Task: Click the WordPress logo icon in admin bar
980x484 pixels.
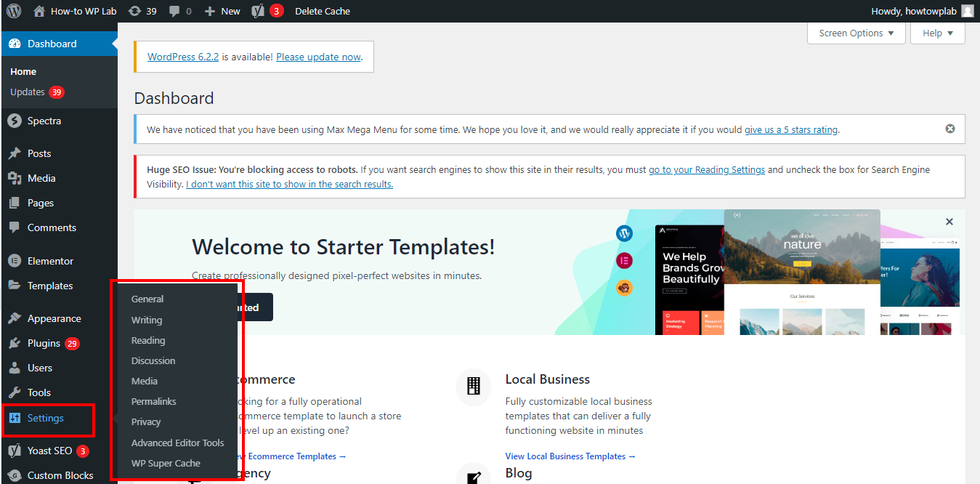Action: 14,11
